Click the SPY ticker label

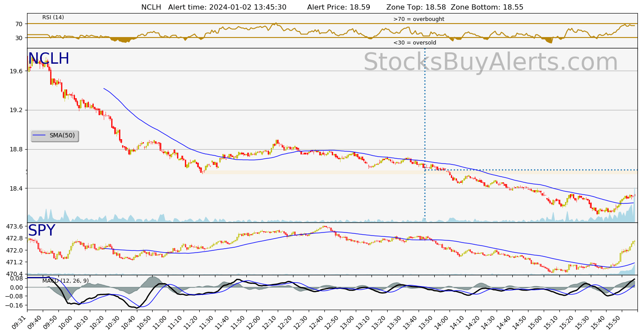pos(41,231)
